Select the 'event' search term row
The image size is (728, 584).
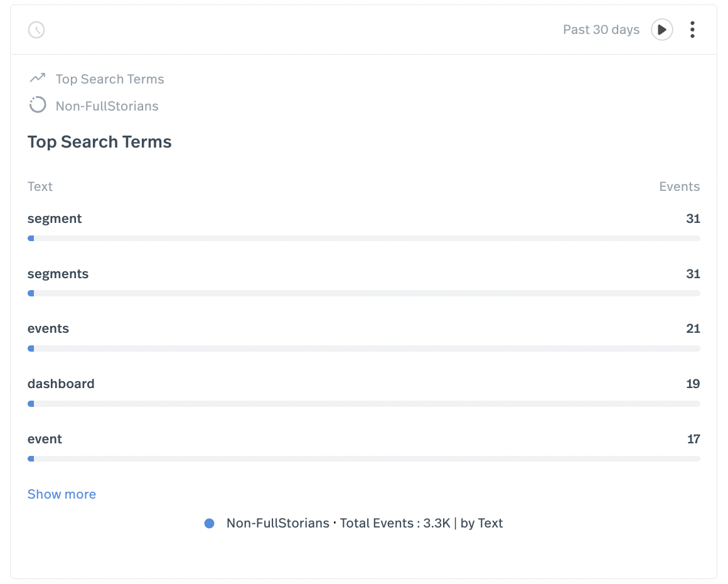(363, 447)
